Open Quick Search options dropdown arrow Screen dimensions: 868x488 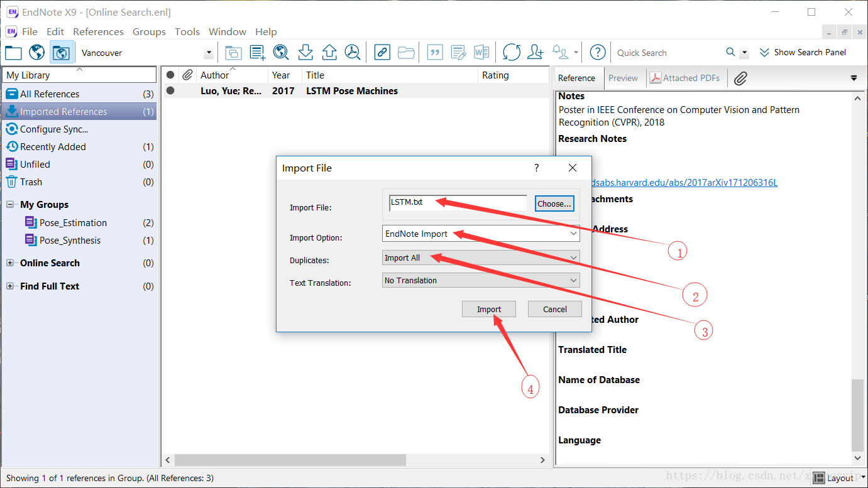pyautogui.click(x=745, y=53)
